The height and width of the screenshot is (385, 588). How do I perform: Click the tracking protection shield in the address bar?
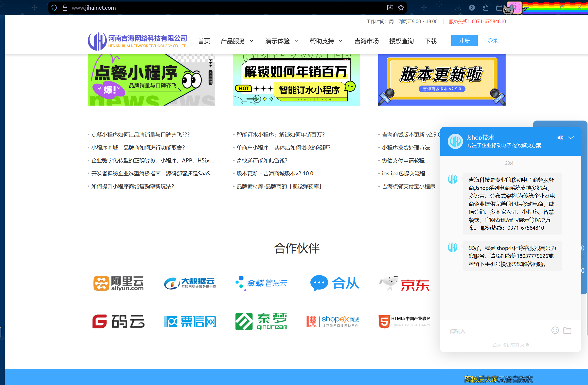54,7
